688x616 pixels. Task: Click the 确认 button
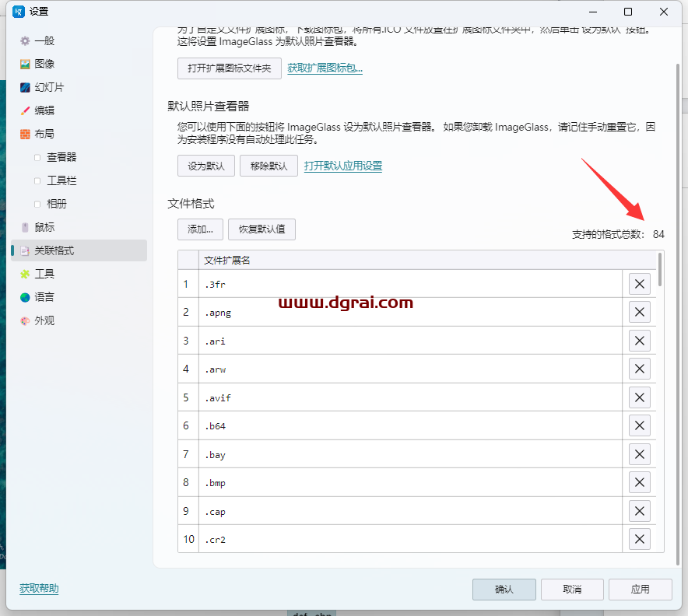504,590
